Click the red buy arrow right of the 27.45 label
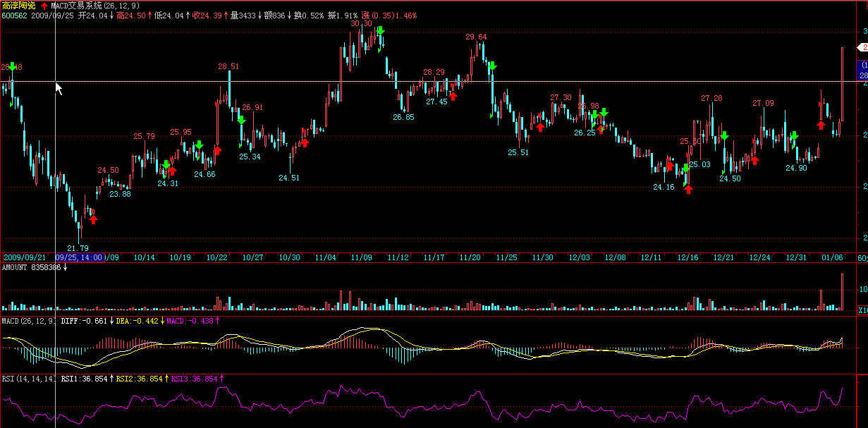Screen dimensions: 868x428 tap(453, 96)
